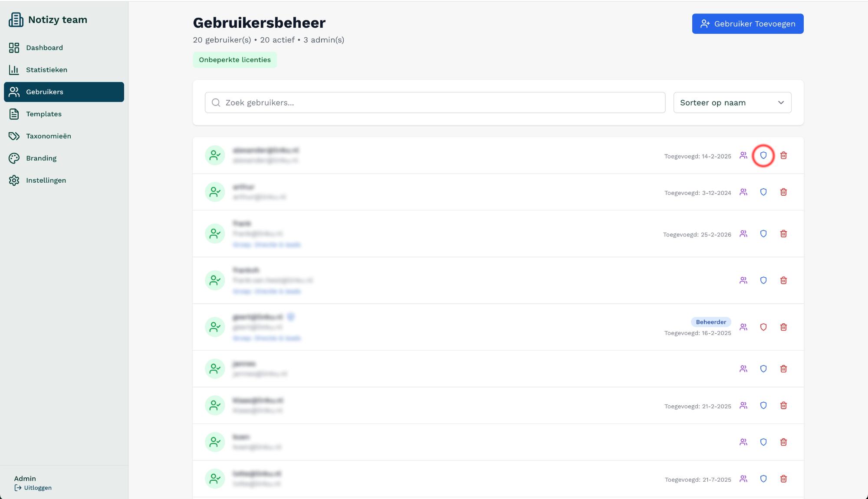Click trash icon for user added 21-7-2025
This screenshot has width=868, height=499.
[783, 479]
